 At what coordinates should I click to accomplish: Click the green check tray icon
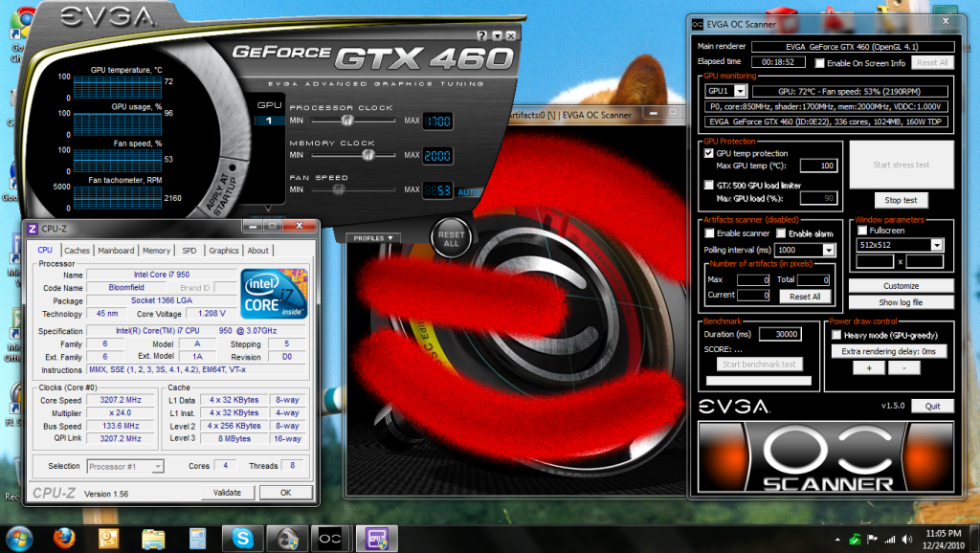[855, 540]
